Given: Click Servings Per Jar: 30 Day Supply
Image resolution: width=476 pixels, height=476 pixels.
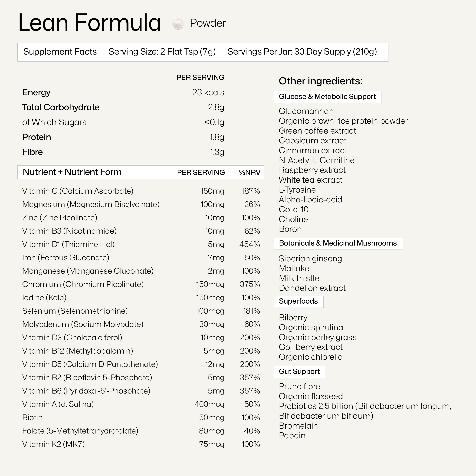Looking at the screenshot, I should 302,52.
